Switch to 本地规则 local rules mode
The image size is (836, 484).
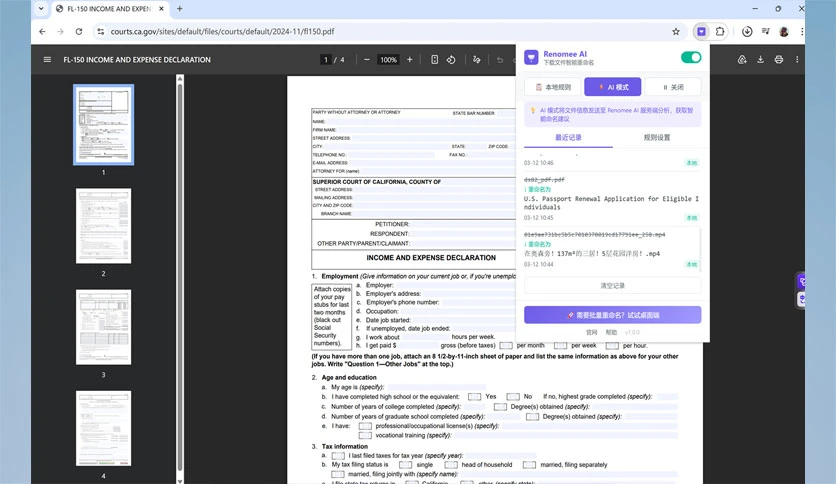pos(553,87)
